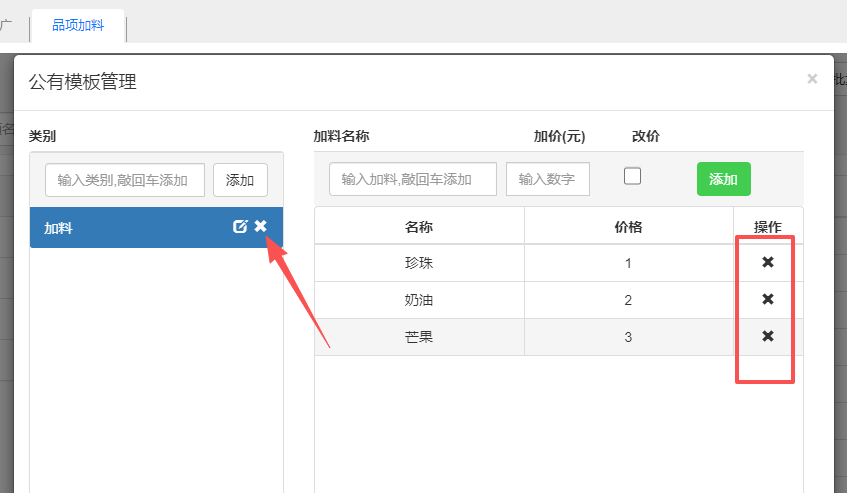Click the green 添加 button
The image size is (847, 493).
(x=723, y=179)
